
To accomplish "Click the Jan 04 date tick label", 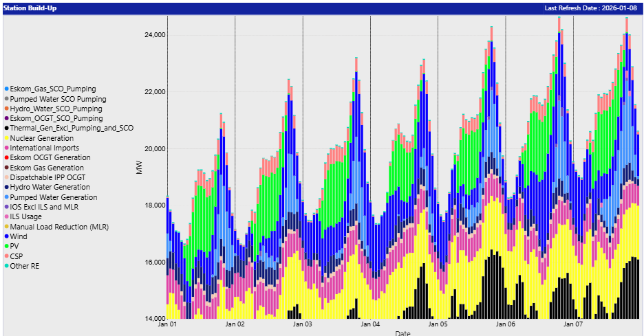I will (x=370, y=324).
